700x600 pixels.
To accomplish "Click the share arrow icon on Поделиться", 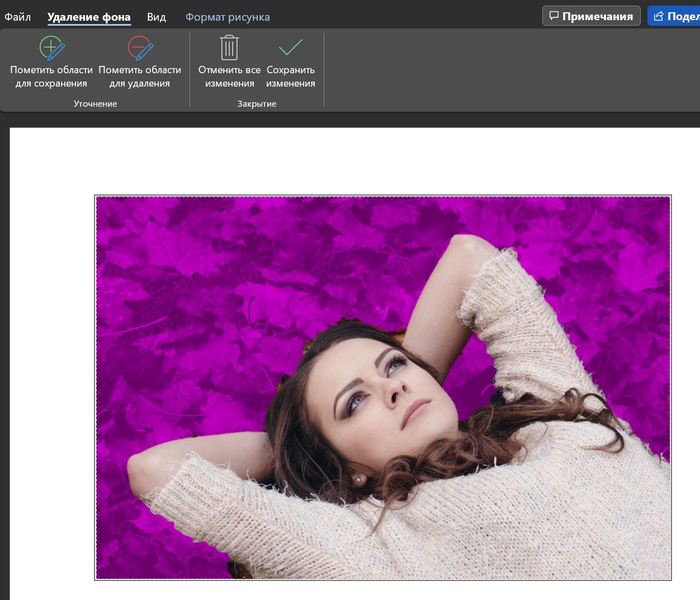I will pos(659,16).
